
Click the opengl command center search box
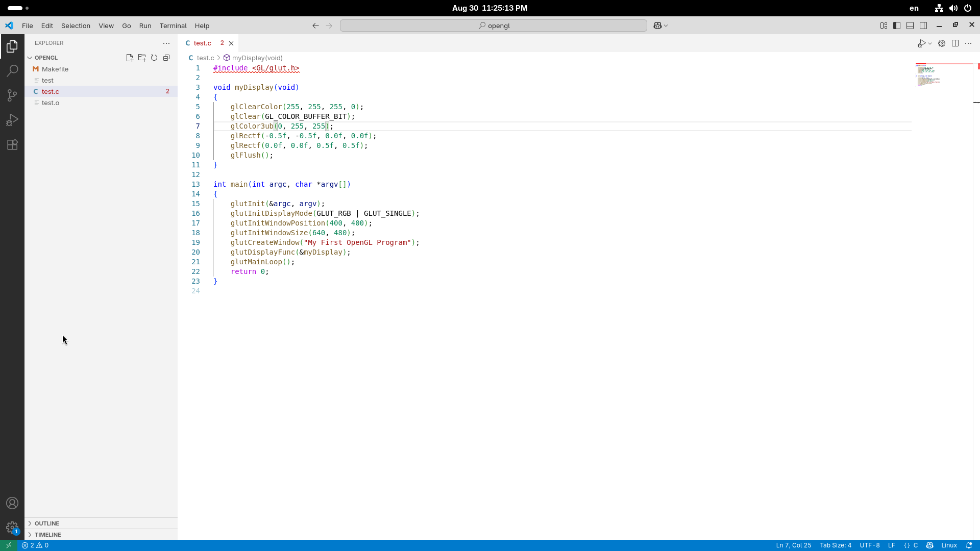[x=494, y=26]
